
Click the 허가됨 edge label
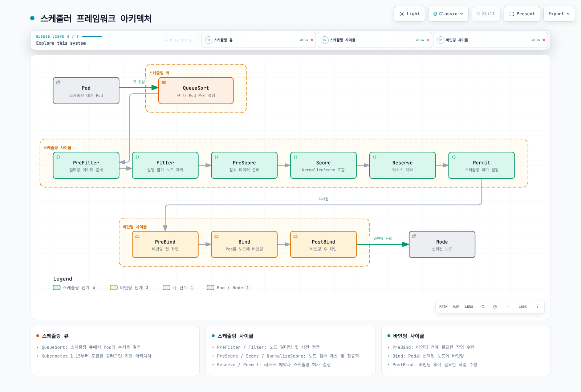point(324,199)
